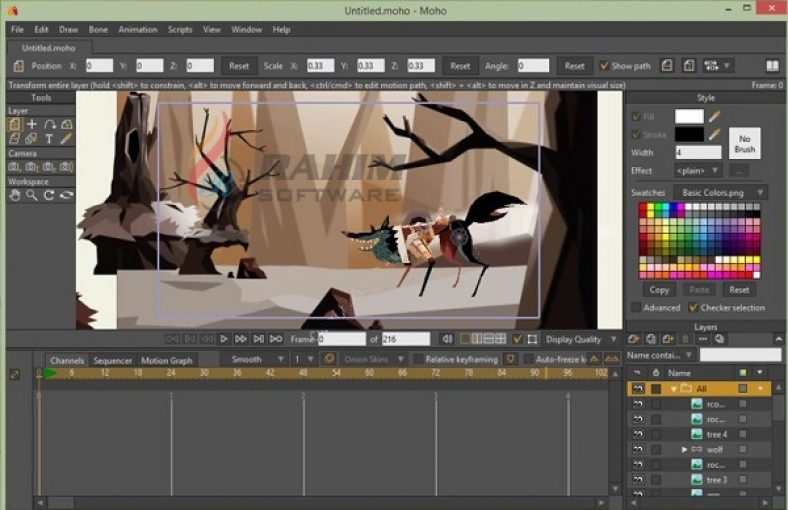Hide the tree 4 layer

point(637,435)
